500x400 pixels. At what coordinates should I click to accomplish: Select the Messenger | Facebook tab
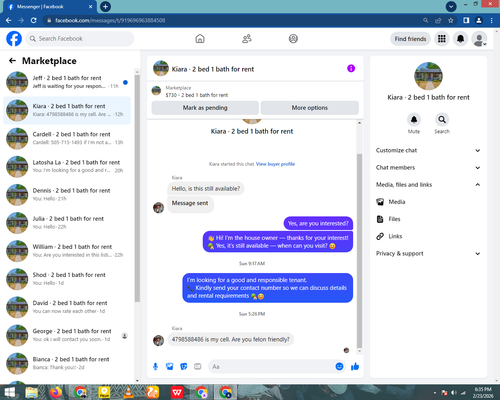click(50, 7)
